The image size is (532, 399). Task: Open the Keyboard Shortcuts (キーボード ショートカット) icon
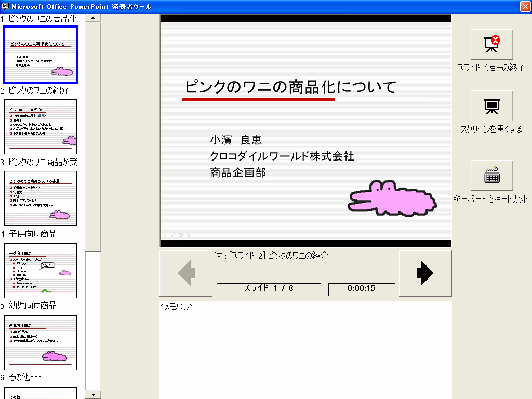[x=491, y=176]
